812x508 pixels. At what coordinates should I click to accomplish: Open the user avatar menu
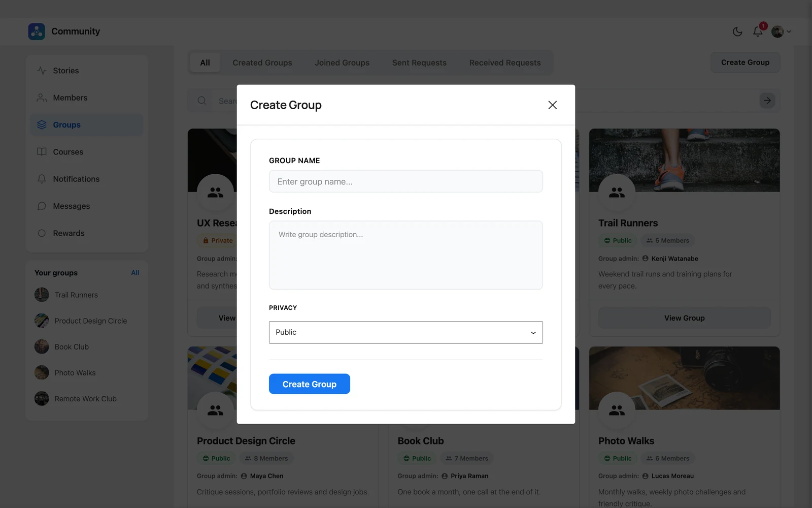[x=781, y=31]
